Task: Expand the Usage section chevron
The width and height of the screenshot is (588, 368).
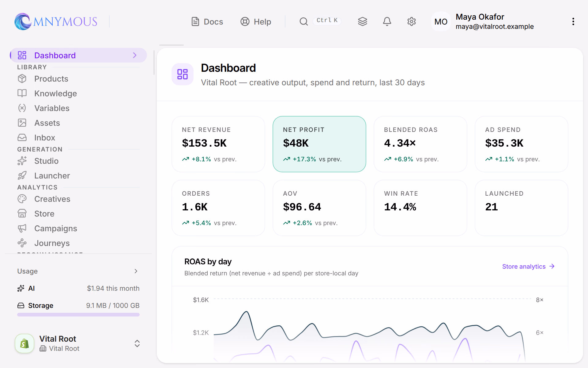Action: (136, 271)
